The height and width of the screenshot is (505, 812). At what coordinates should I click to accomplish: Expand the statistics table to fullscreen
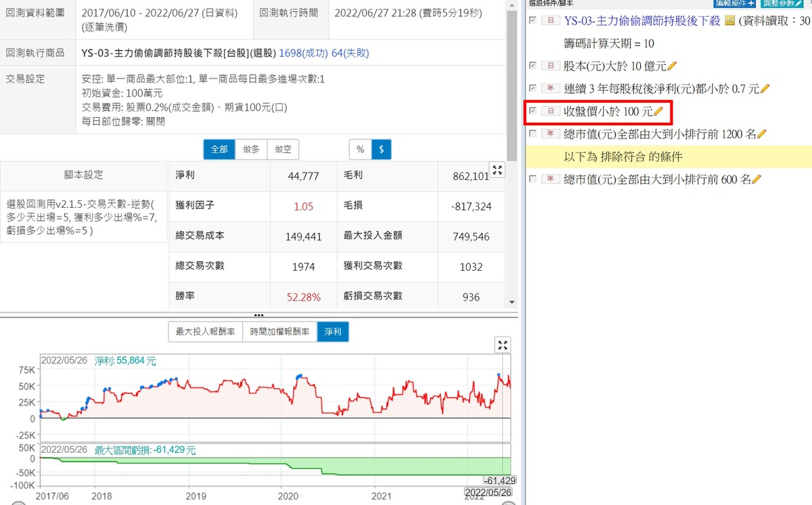[497, 171]
